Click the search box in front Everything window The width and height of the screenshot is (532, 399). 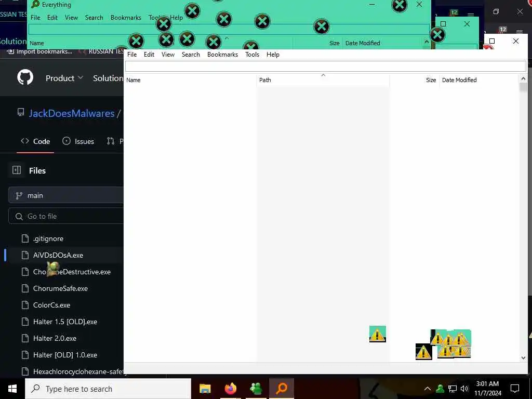pyautogui.click(x=325, y=66)
